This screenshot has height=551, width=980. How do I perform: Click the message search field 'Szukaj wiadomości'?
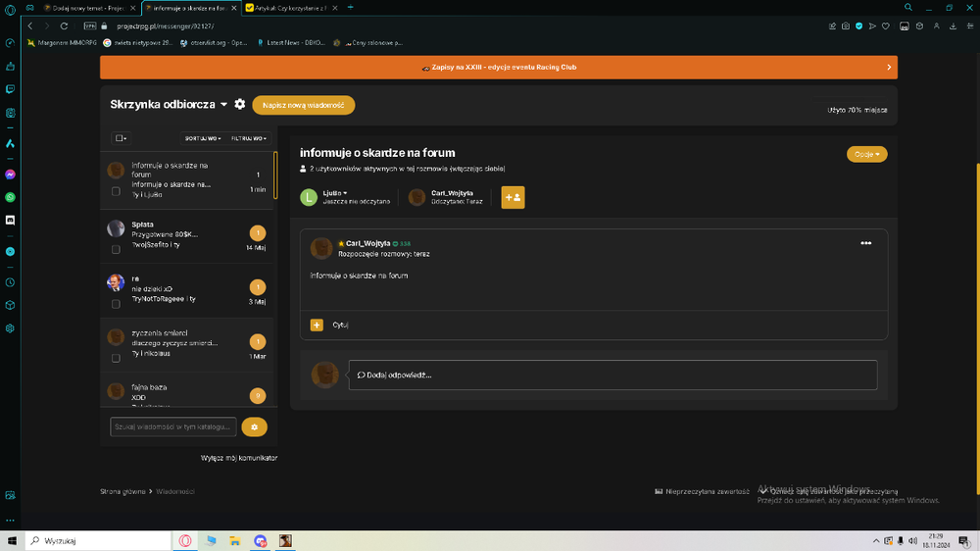pos(173,427)
